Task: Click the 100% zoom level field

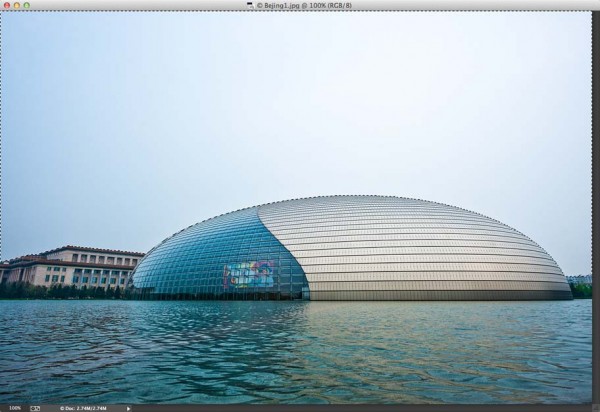Action: tap(15, 408)
